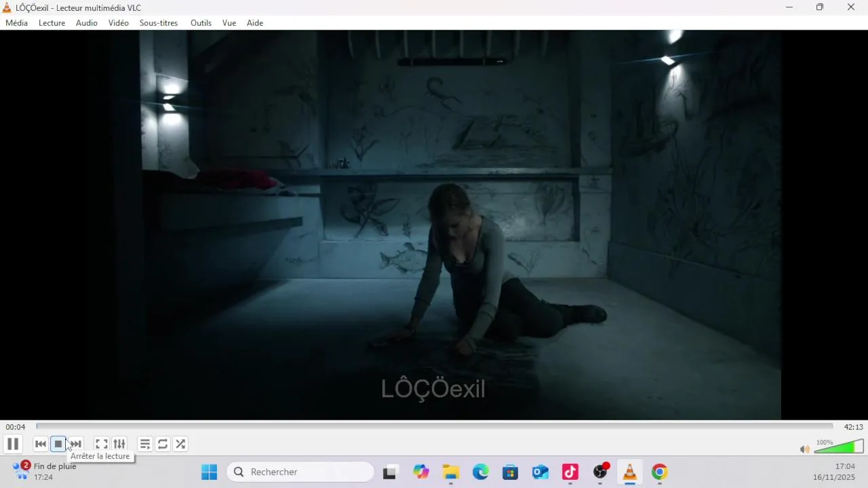Open the Windows Start menu
The height and width of the screenshot is (488, 868).
[210, 472]
